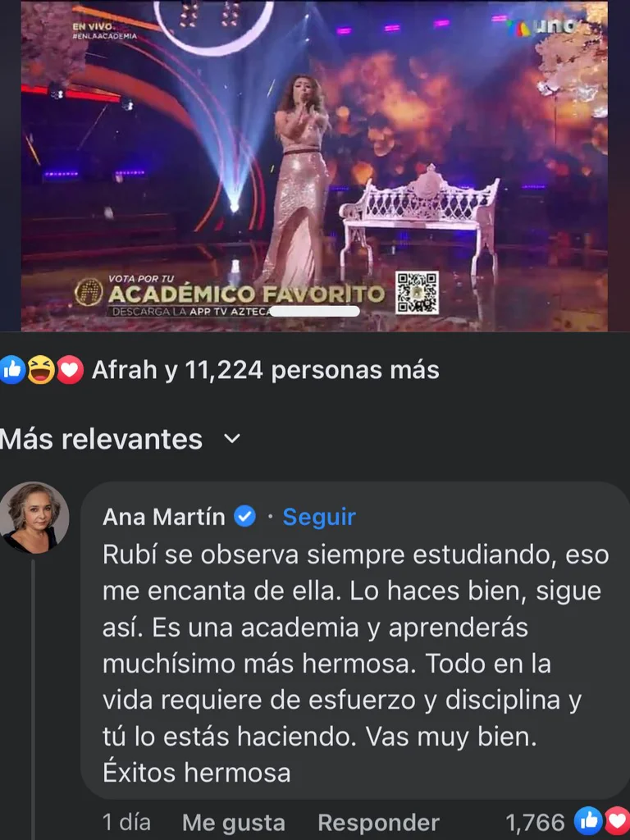Click the heart icon on comment reactions
This screenshot has width=630, height=840.
pyautogui.click(x=618, y=822)
